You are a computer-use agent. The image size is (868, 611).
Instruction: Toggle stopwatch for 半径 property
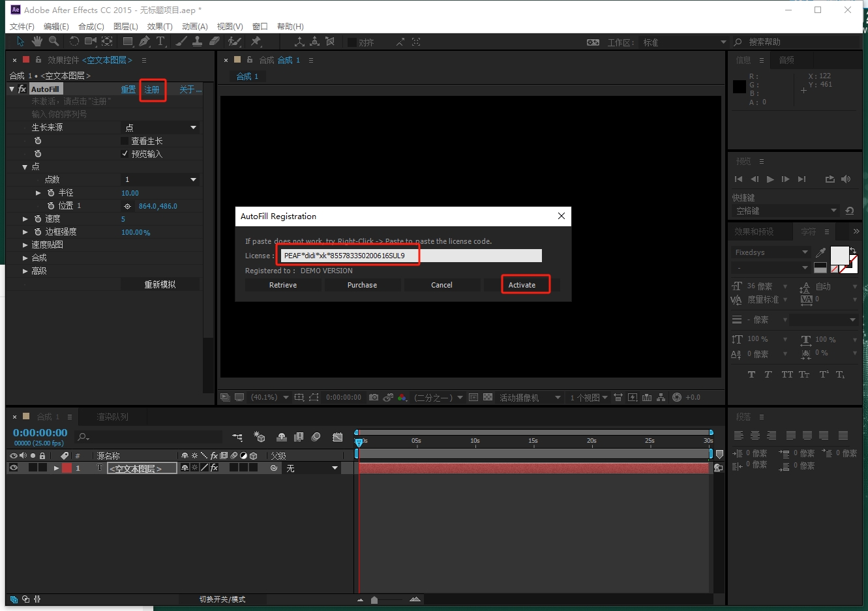51,193
